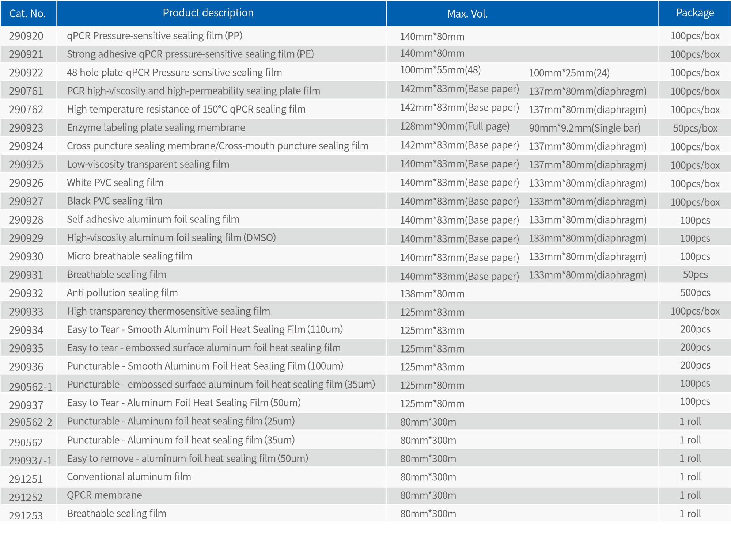Select catalog number 290925

(x=26, y=165)
